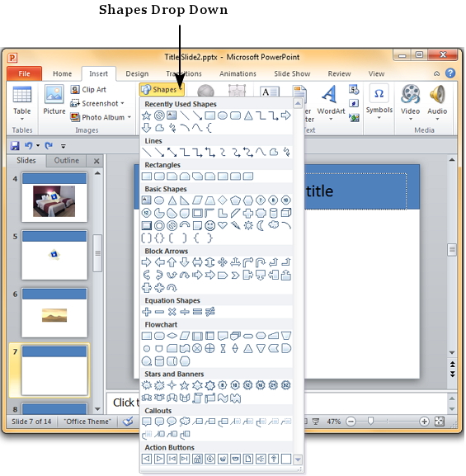Close the Slides pane with X
The width and height of the screenshot is (466, 476).
[x=96, y=161]
